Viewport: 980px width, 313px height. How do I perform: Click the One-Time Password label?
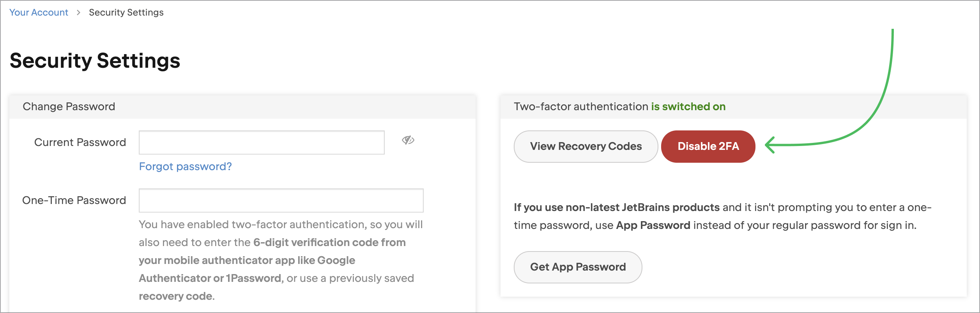coord(74,200)
